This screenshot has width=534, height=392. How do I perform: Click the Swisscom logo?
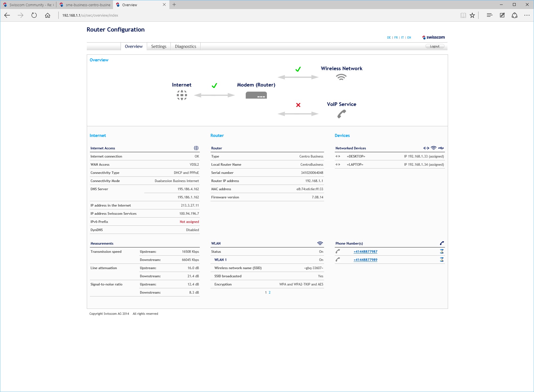click(x=433, y=37)
